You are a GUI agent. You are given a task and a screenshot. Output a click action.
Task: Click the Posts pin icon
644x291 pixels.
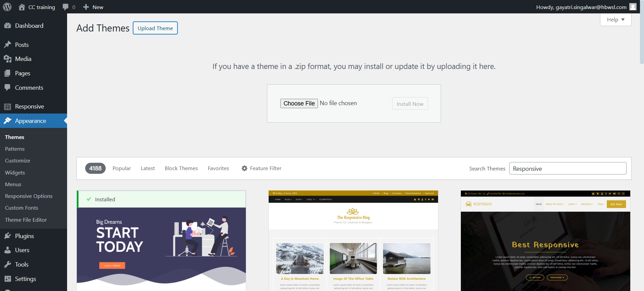click(x=8, y=45)
